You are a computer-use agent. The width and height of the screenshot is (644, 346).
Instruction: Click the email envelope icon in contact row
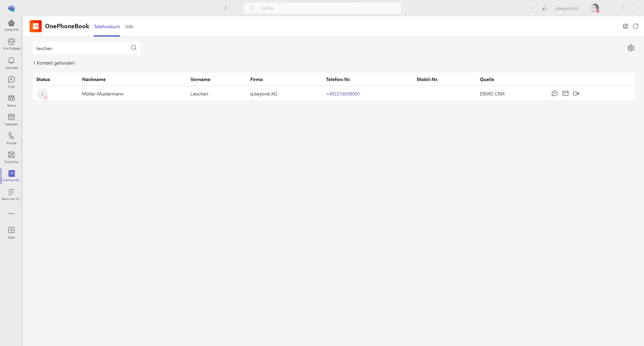(x=565, y=93)
